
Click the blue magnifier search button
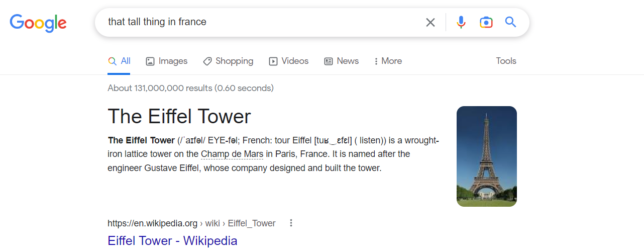click(510, 22)
